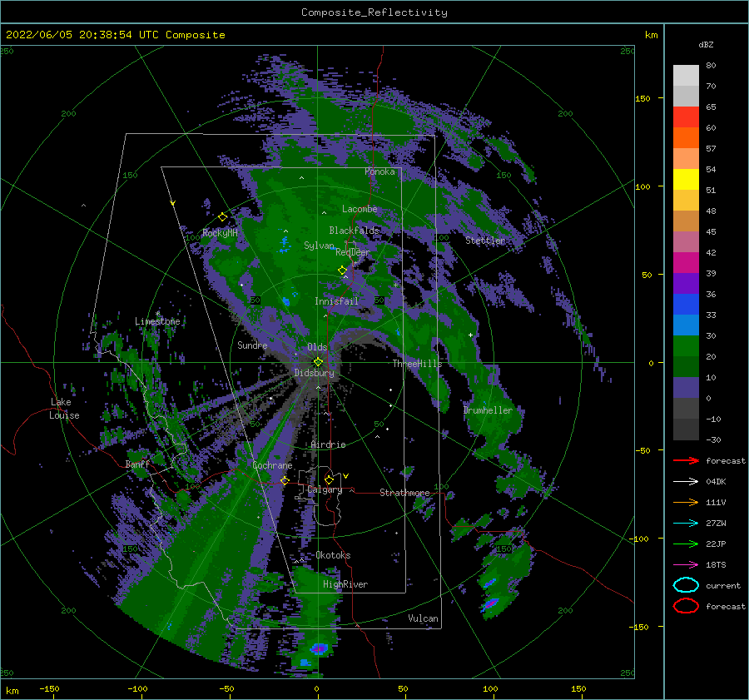749x700 pixels.
Task: Click the red forecast ellipse icon
Action: [x=686, y=606]
